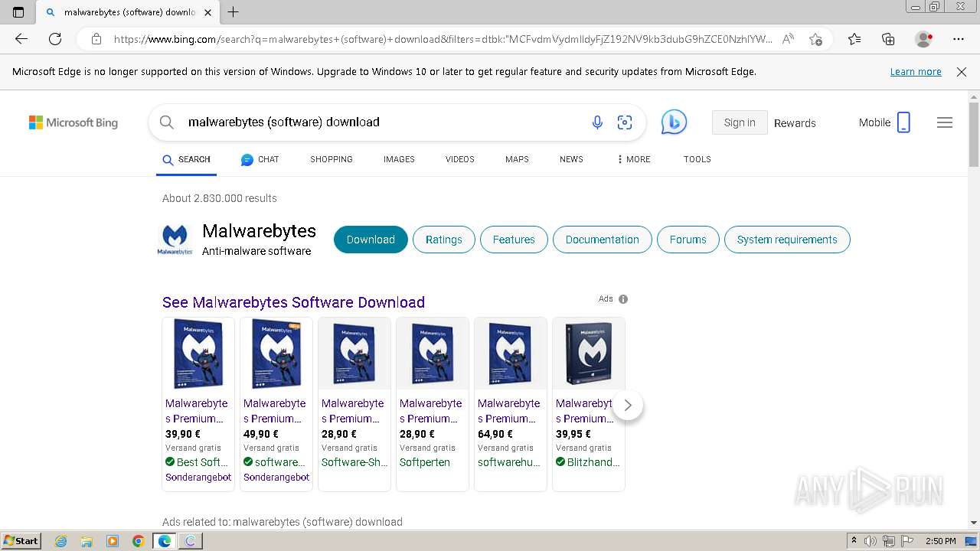Viewport: 980px width, 551px height.
Task: Reload the current page
Action: [55, 38]
